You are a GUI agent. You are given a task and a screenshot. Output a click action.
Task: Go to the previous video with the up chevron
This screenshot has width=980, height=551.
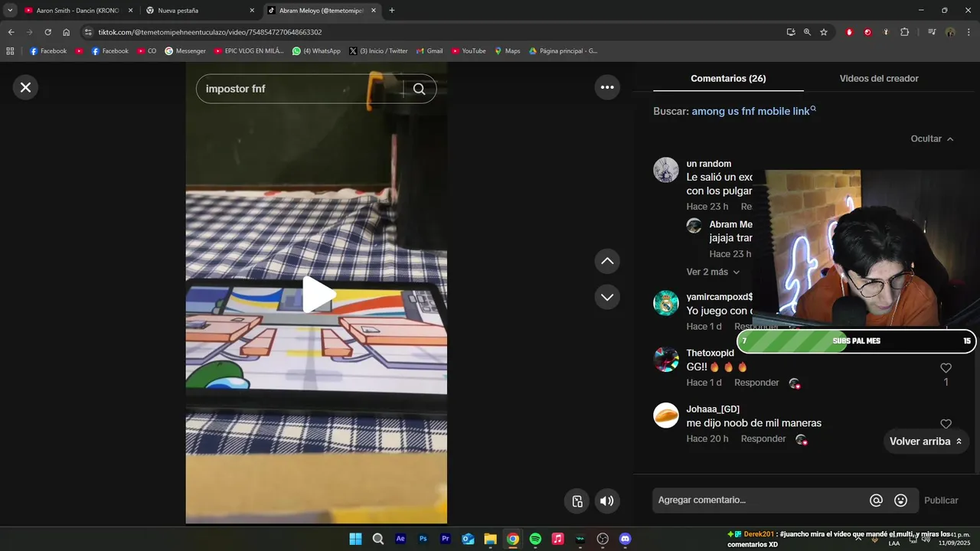click(607, 261)
